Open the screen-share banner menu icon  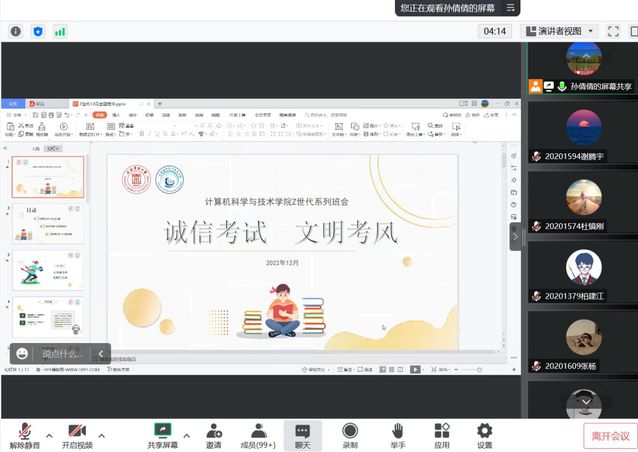click(x=510, y=8)
